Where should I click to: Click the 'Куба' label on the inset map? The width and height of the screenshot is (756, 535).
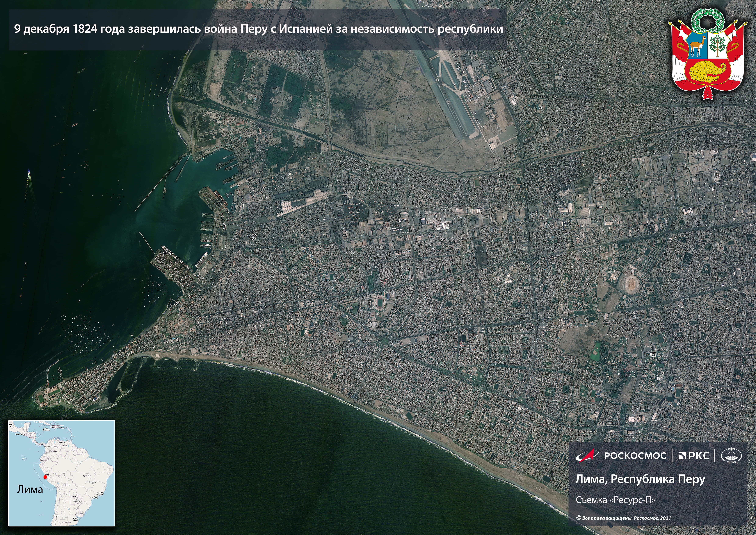[41, 422]
